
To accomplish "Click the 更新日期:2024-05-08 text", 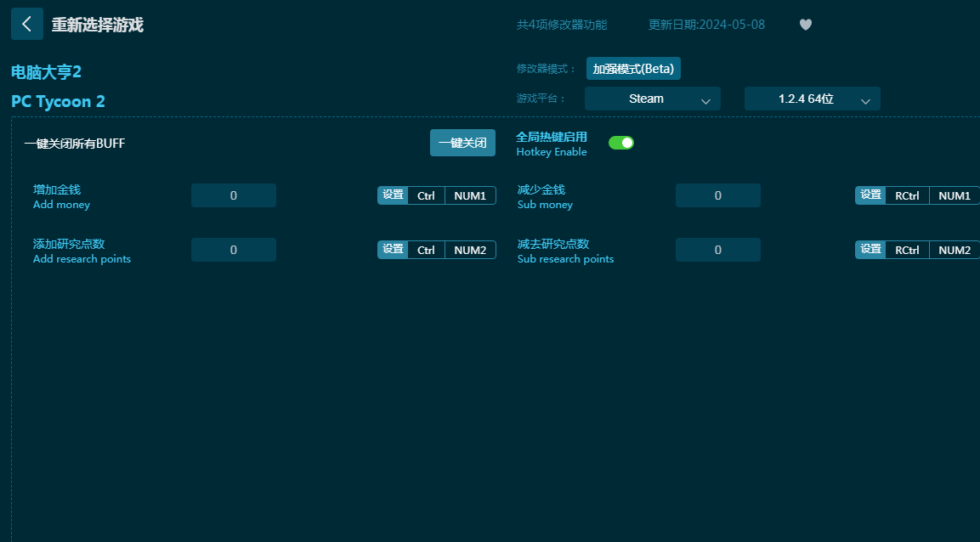I will click(x=707, y=25).
